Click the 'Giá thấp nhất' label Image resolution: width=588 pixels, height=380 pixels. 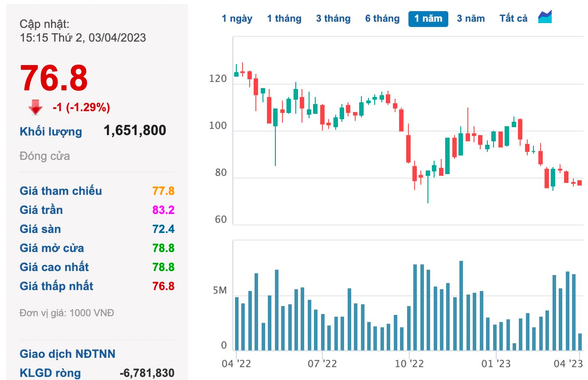56,286
